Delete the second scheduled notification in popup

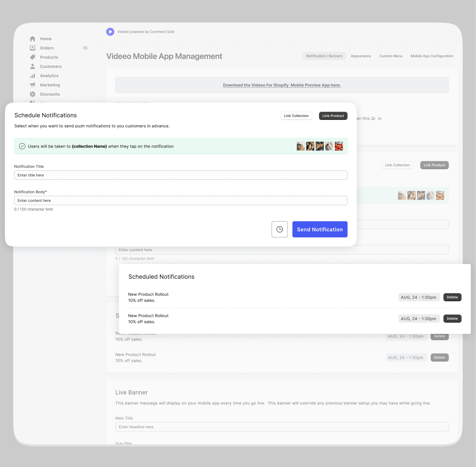point(452,319)
